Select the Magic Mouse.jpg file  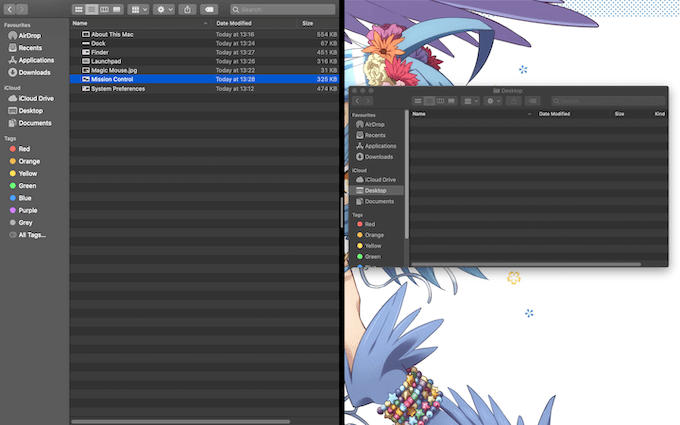[x=204, y=70]
